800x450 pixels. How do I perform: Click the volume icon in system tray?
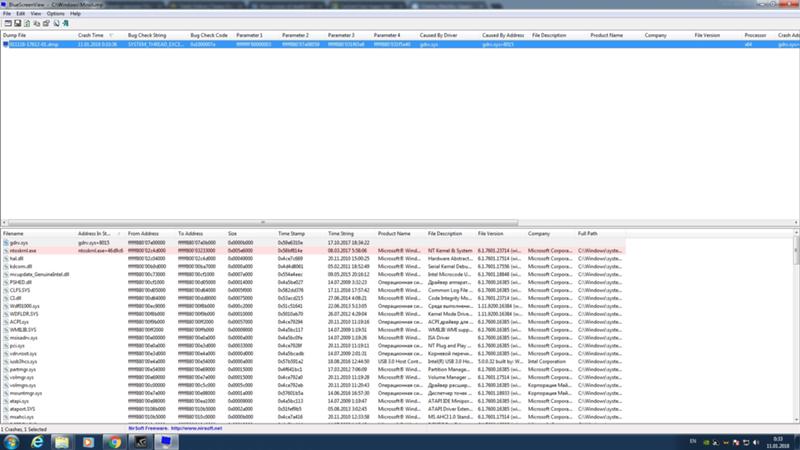[756, 443]
